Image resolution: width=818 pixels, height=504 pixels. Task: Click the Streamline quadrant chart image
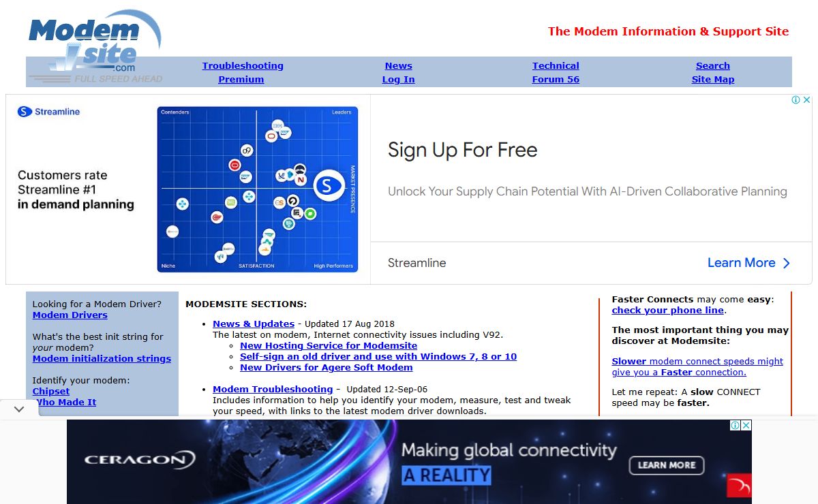click(257, 189)
